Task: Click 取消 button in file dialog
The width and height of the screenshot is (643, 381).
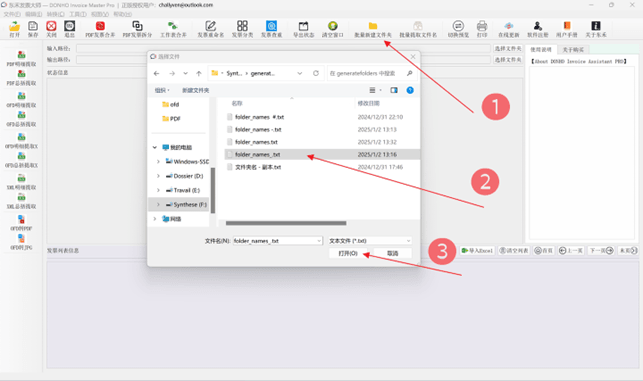Action: click(392, 253)
